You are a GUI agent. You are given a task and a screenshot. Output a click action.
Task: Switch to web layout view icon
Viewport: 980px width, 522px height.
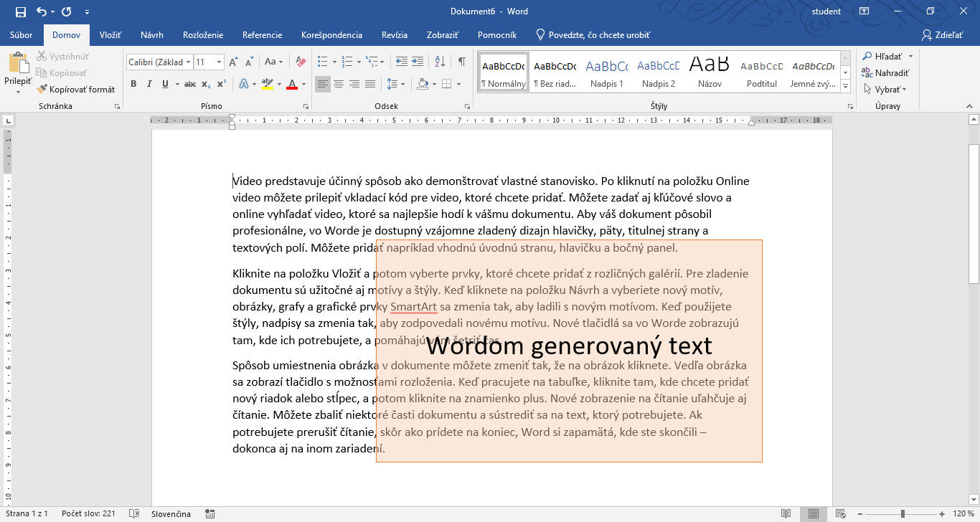(840, 514)
